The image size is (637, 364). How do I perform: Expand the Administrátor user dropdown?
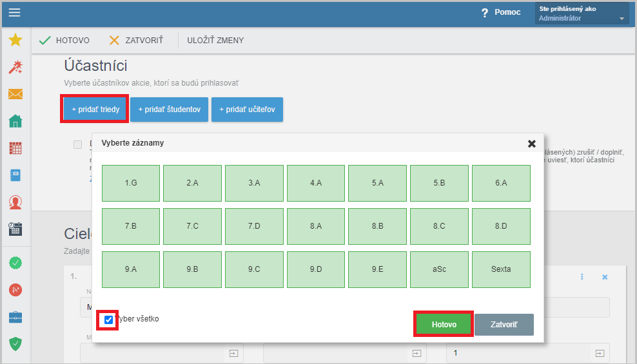(622, 19)
